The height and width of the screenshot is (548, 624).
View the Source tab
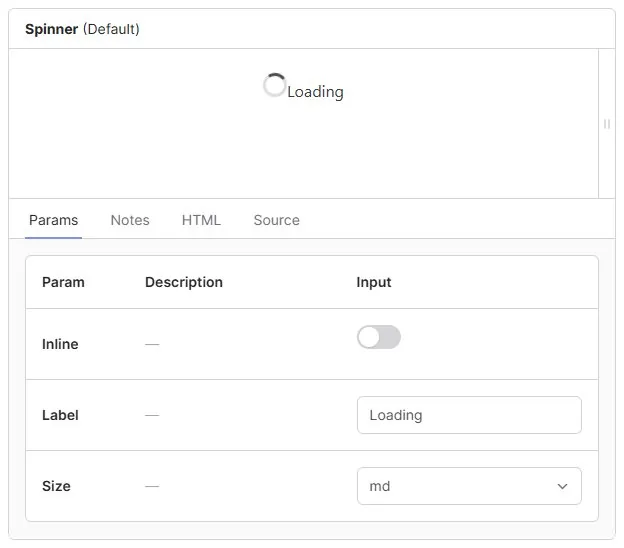[x=276, y=220]
